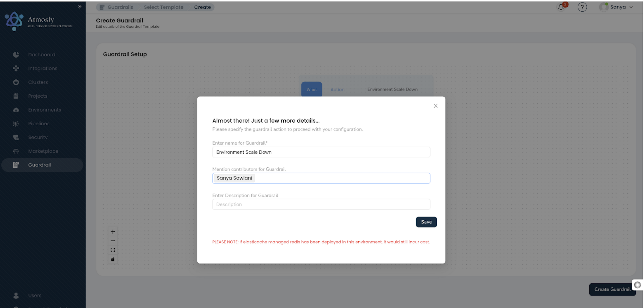Click the elasticache PLEASE NOTE warning text
644x308 pixels.
pos(321,242)
